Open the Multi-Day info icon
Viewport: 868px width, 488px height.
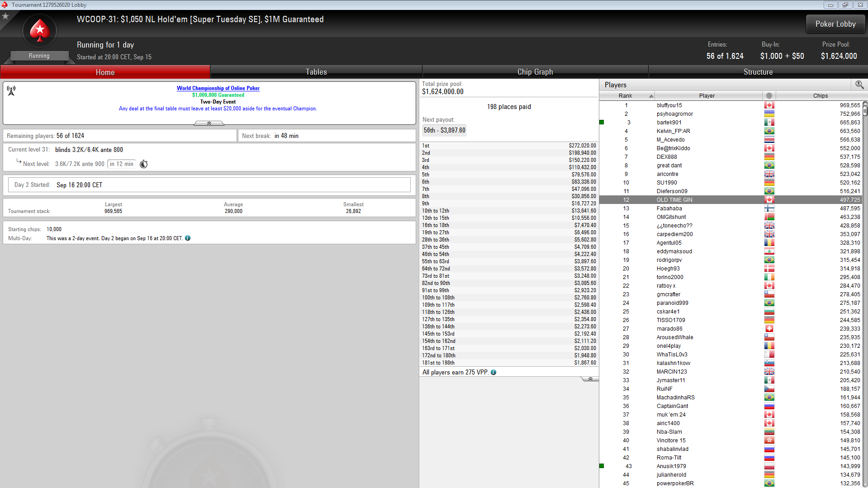click(188, 238)
